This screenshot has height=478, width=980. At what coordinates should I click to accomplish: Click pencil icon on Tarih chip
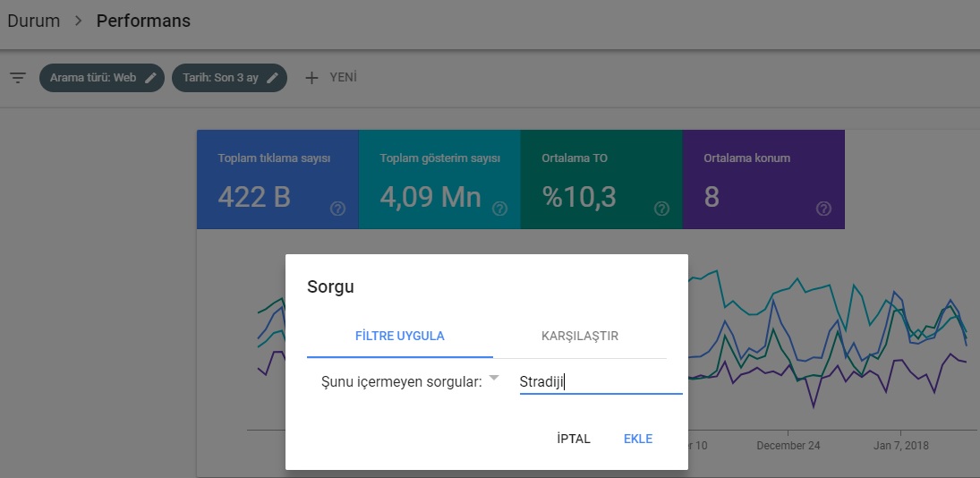[273, 78]
